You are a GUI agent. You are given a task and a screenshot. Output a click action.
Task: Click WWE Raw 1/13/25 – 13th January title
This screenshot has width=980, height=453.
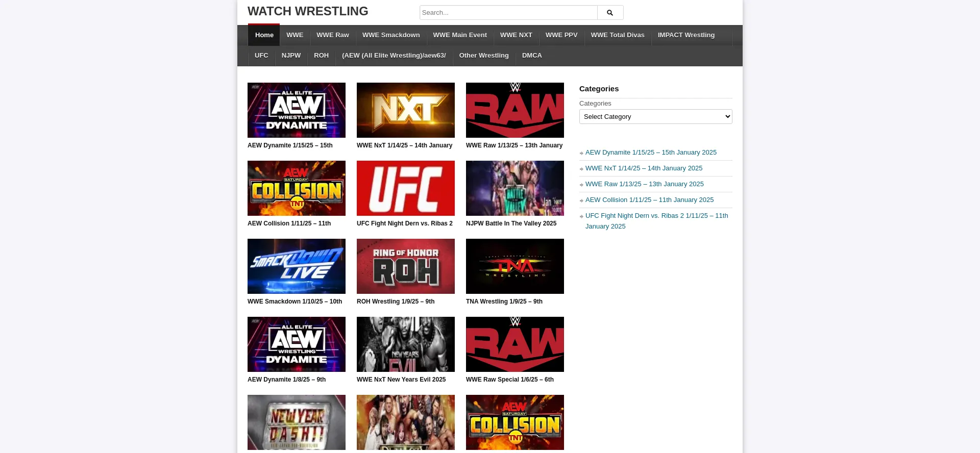(x=514, y=145)
